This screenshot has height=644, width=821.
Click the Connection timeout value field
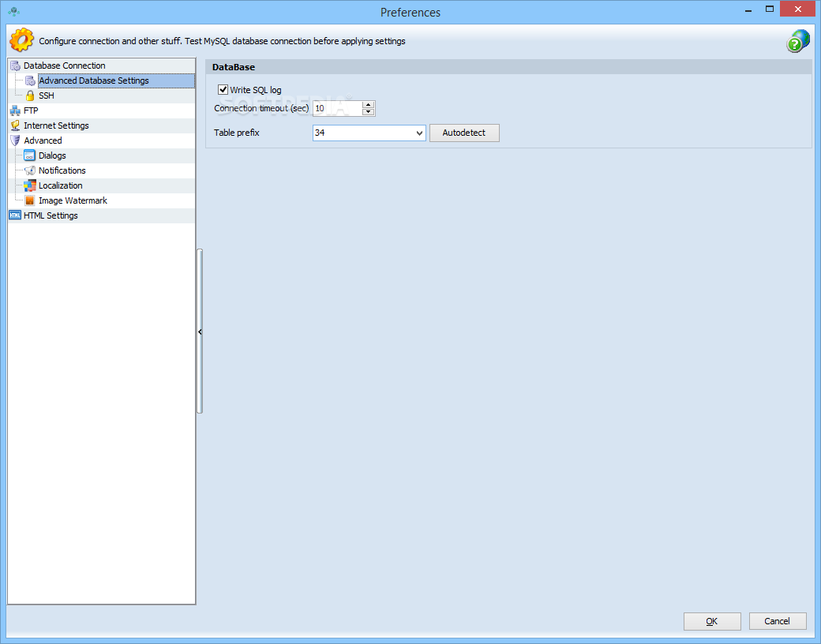338,108
